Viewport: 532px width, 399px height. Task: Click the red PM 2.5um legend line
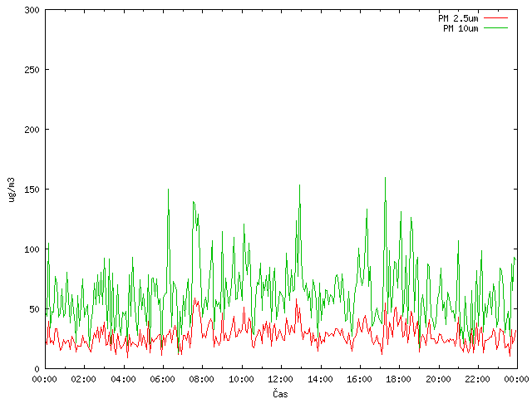tap(495, 18)
